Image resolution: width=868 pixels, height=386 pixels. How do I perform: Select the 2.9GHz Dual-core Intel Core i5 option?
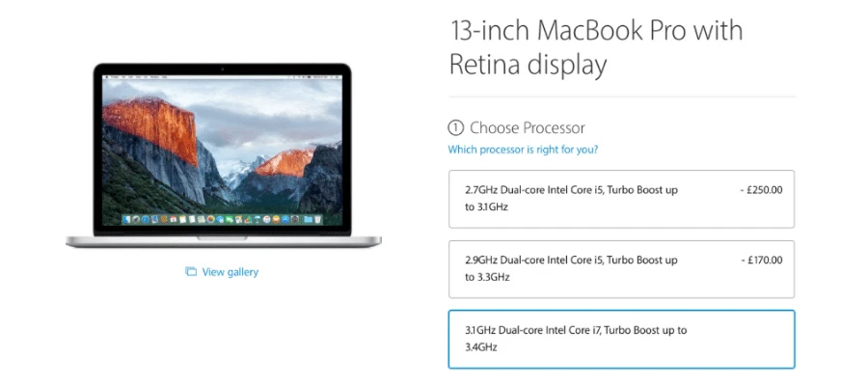pyautogui.click(x=622, y=269)
